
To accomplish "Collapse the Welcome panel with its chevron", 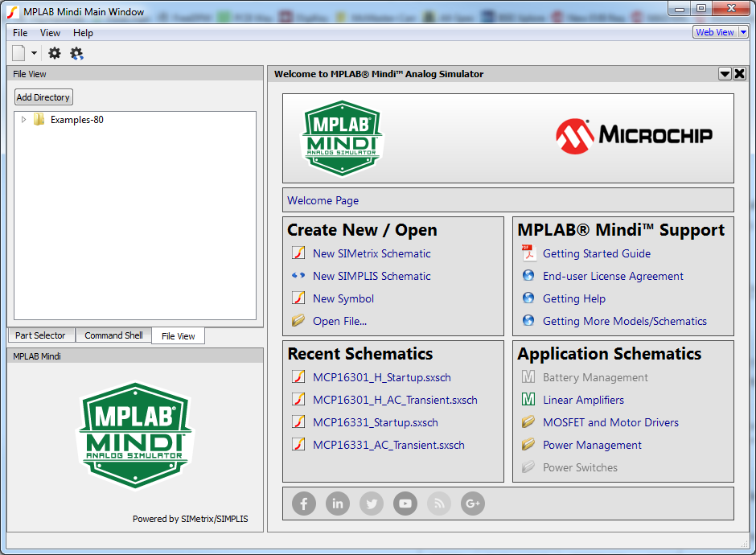I will (x=725, y=73).
